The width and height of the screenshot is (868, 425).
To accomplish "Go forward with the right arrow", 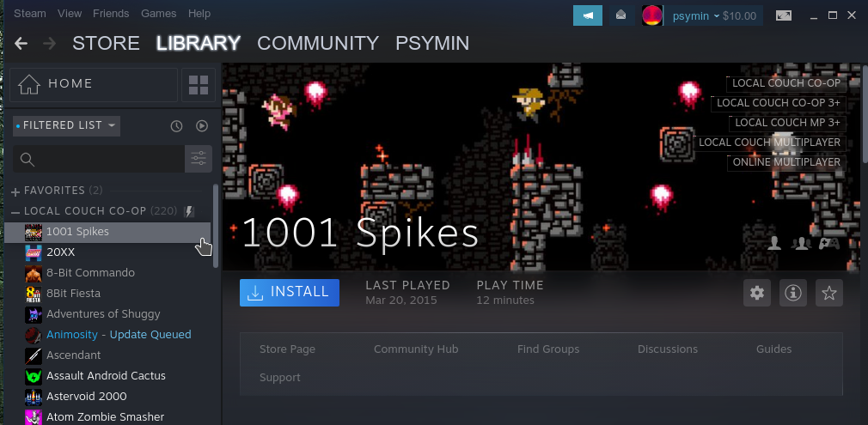I will click(x=50, y=43).
